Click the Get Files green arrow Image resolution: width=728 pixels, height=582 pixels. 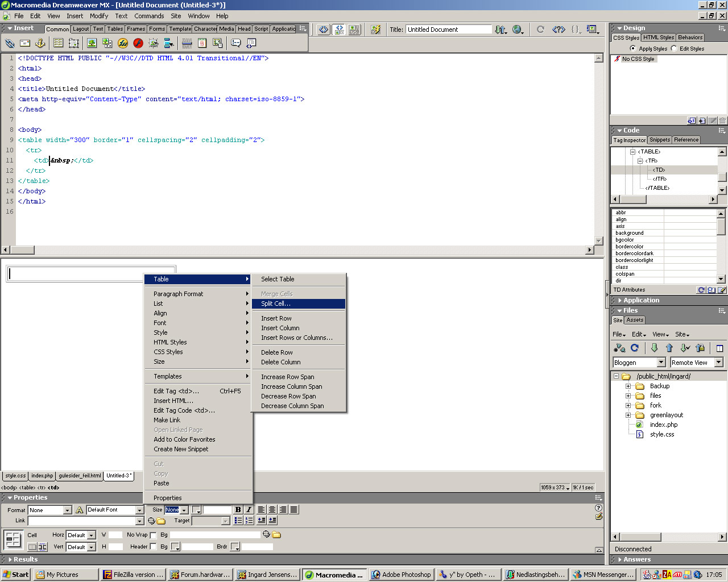coord(654,348)
